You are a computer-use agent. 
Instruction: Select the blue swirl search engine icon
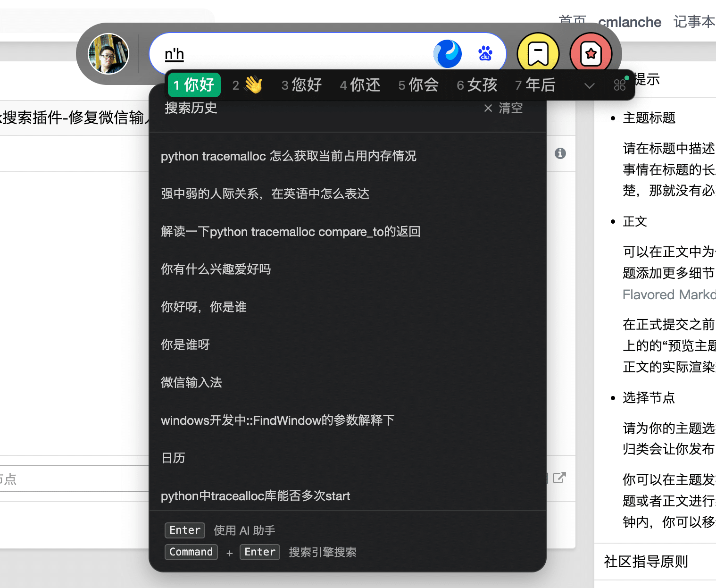click(448, 53)
